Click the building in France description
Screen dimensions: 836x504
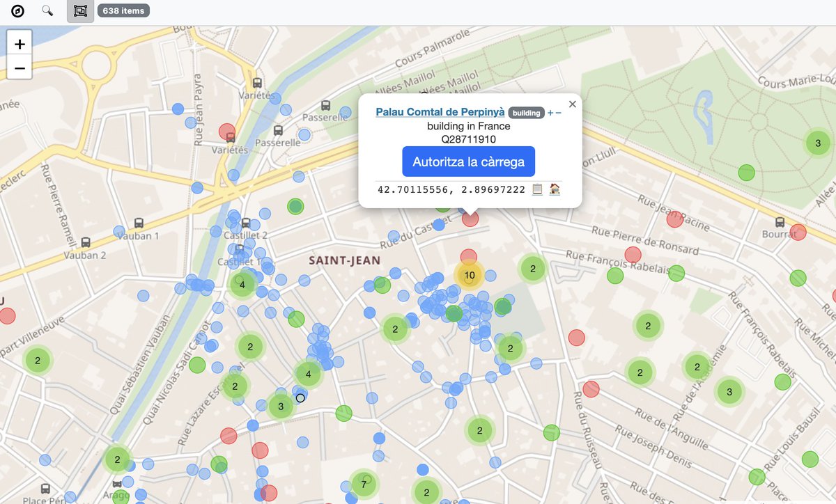468,126
